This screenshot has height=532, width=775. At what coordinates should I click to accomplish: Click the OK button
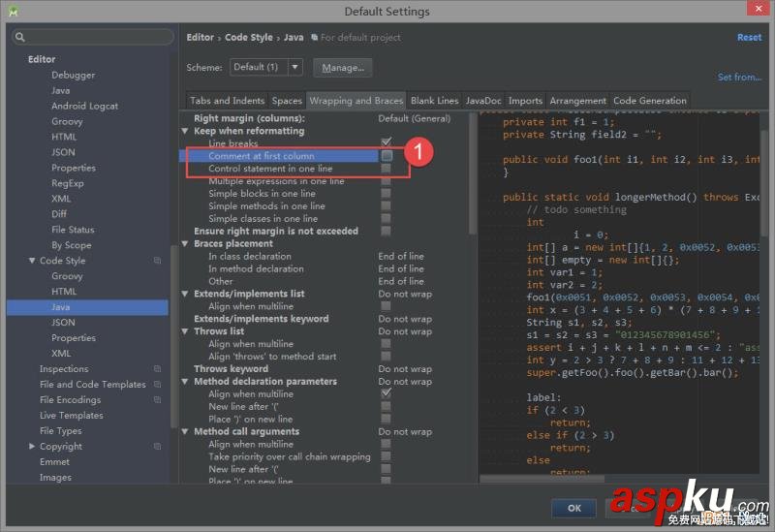pos(573,508)
